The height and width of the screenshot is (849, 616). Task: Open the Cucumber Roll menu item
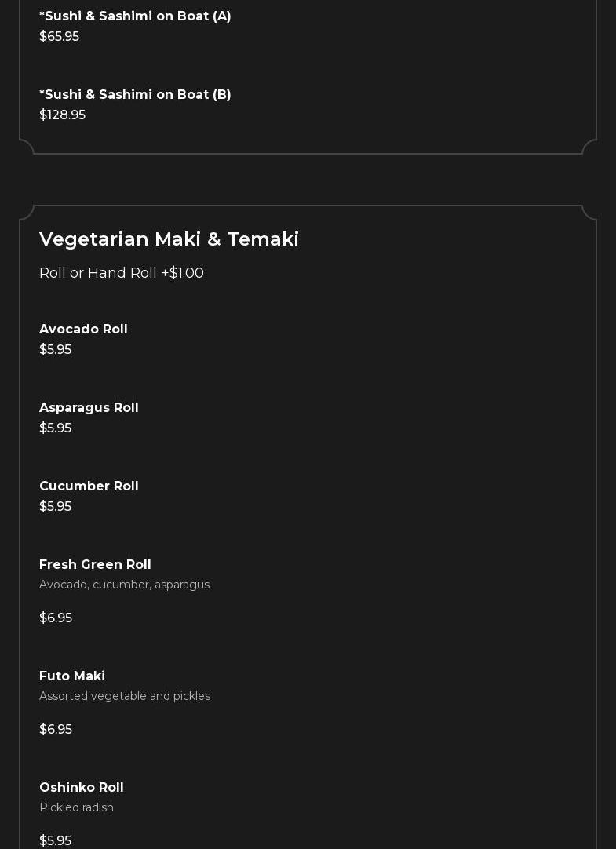(89, 486)
